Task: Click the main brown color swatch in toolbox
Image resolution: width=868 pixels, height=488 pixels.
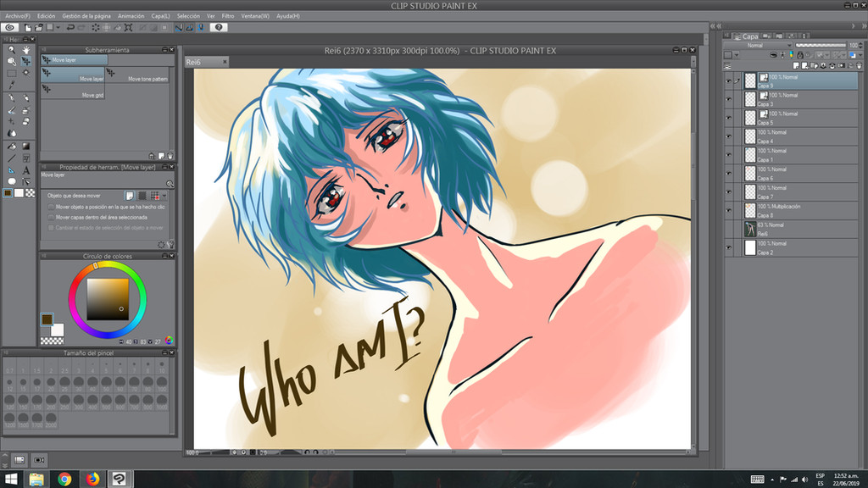Action: pos(8,193)
